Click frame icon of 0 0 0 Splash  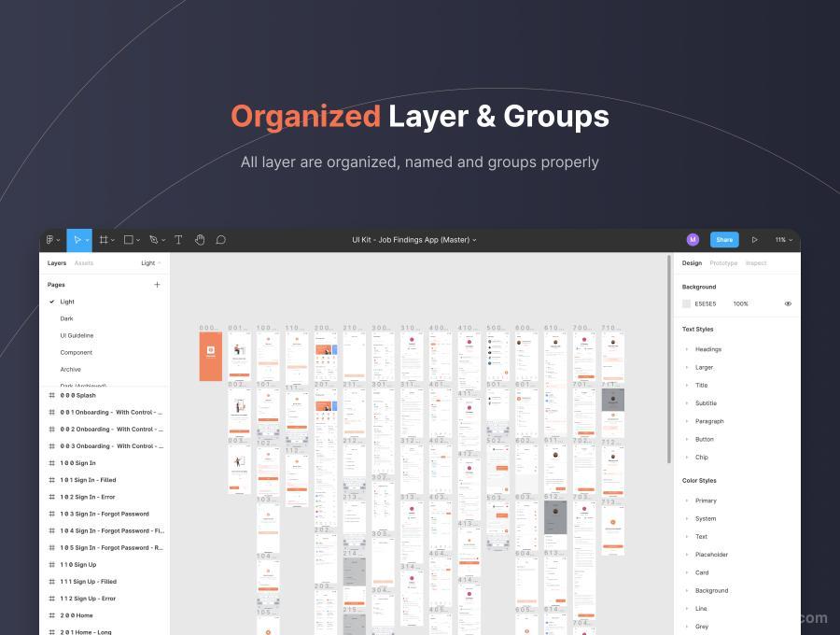(x=52, y=395)
